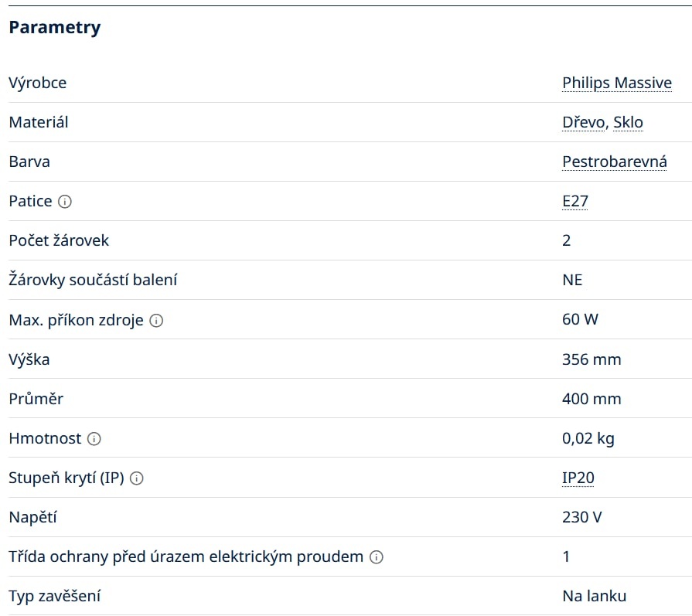Image resolution: width=692 pixels, height=616 pixels.
Task: Click the Na lanku suspension value
Action: coord(594,596)
